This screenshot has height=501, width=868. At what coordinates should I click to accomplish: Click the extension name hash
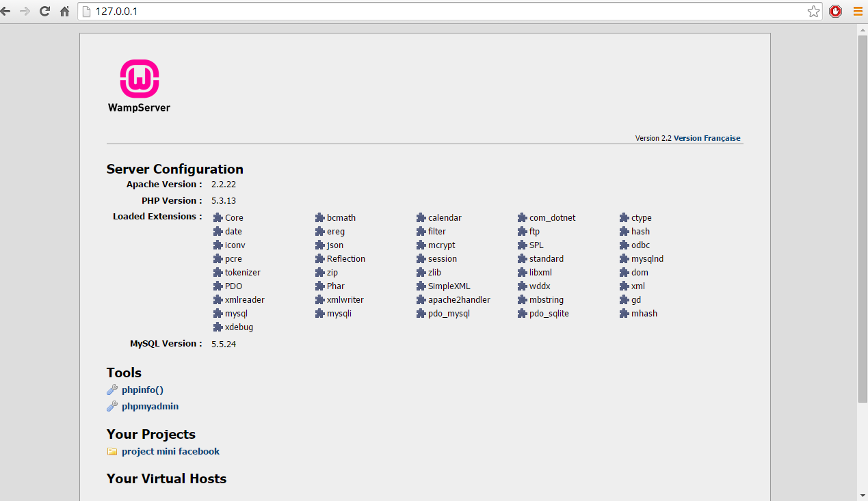(x=641, y=231)
